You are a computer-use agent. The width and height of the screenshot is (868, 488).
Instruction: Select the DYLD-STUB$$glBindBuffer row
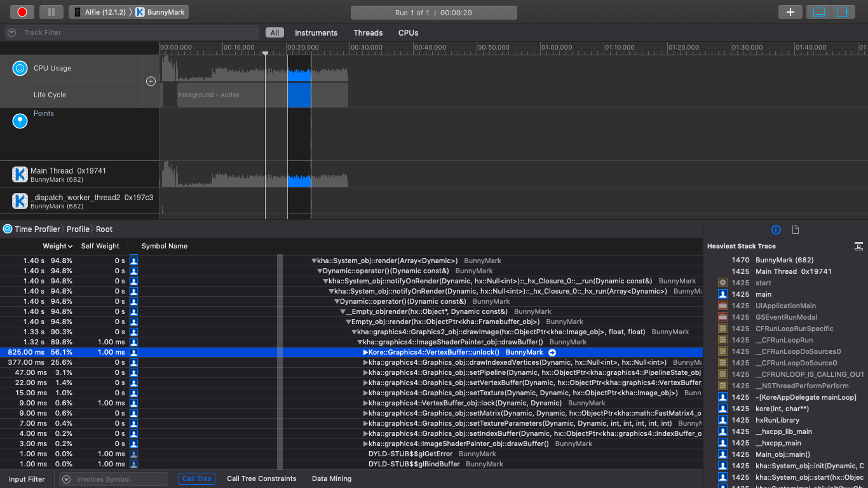pos(351,464)
